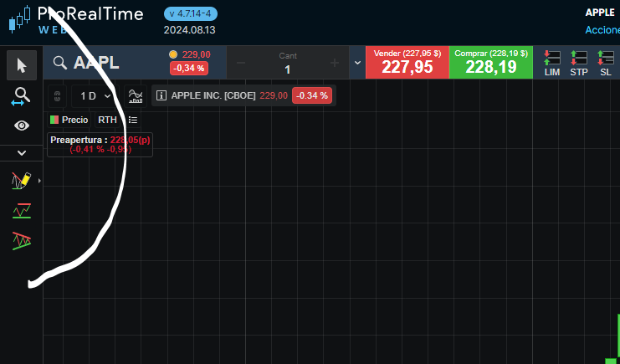This screenshot has height=364, width=620.
Task: Open the AAPL ticker search field
Action: 96,63
